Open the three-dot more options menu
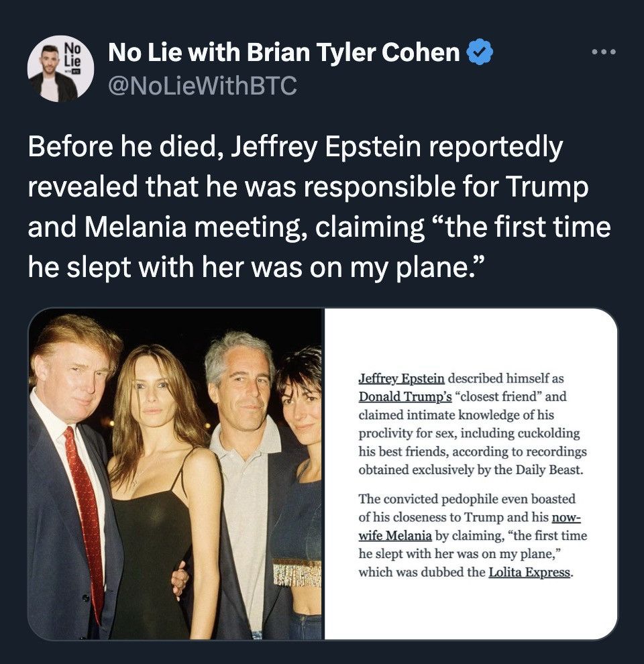This screenshot has height=664, width=644. point(606,52)
